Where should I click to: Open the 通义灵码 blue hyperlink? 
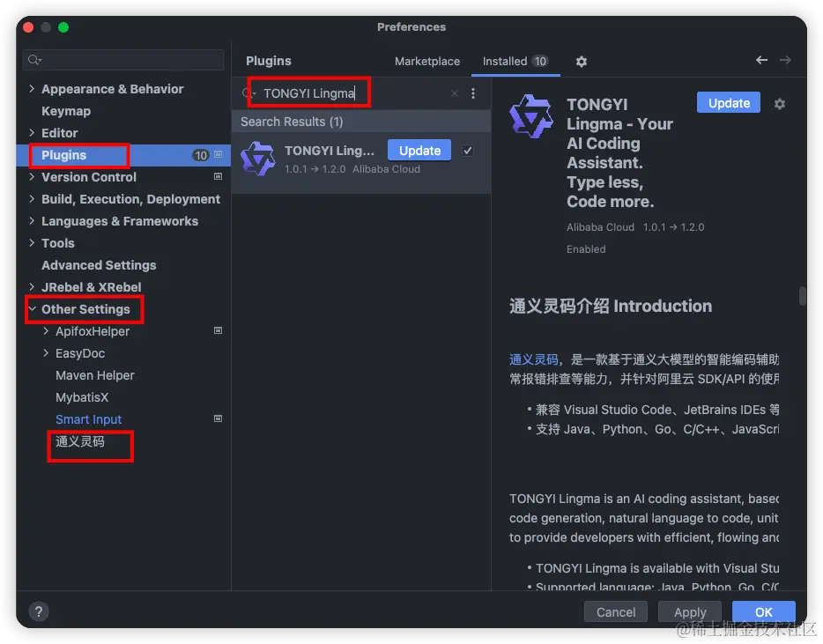[x=533, y=359]
